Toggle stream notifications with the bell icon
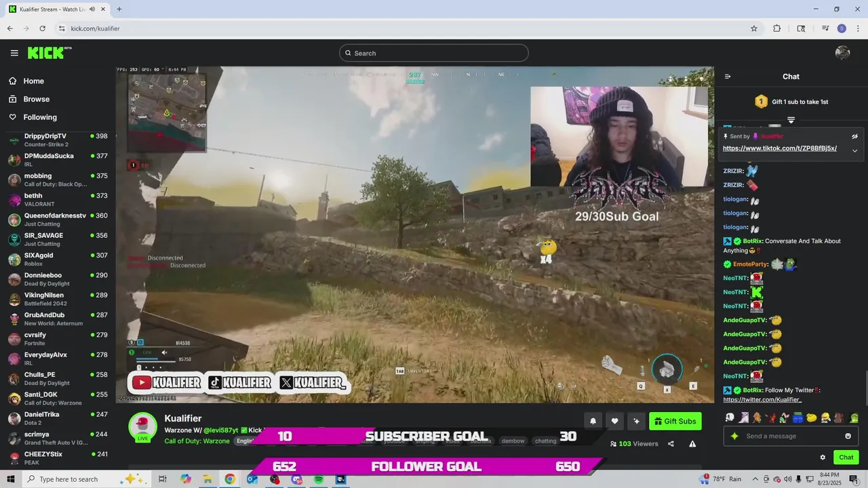The height and width of the screenshot is (488, 868). (593, 421)
